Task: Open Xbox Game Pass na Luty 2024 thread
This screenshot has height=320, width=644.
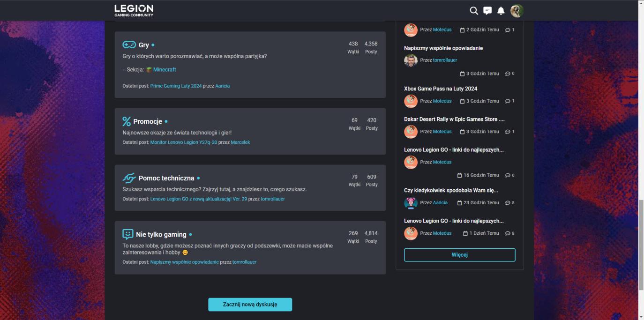Action: pos(441,89)
